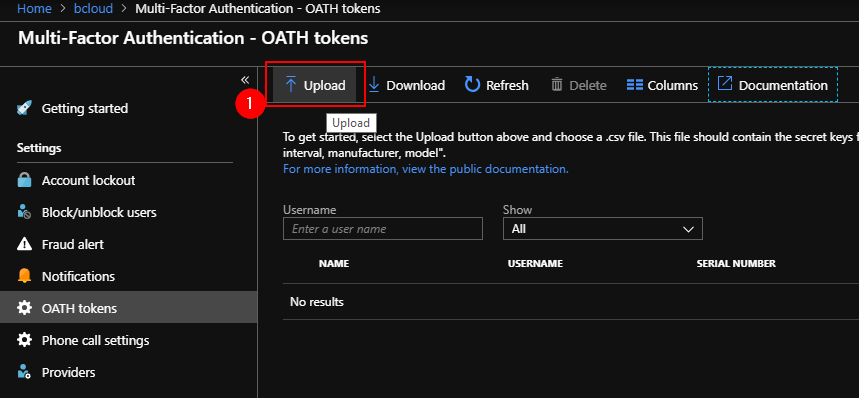This screenshot has width=859, height=398.
Task: Click the Home breadcrumb link
Action: click(35, 9)
